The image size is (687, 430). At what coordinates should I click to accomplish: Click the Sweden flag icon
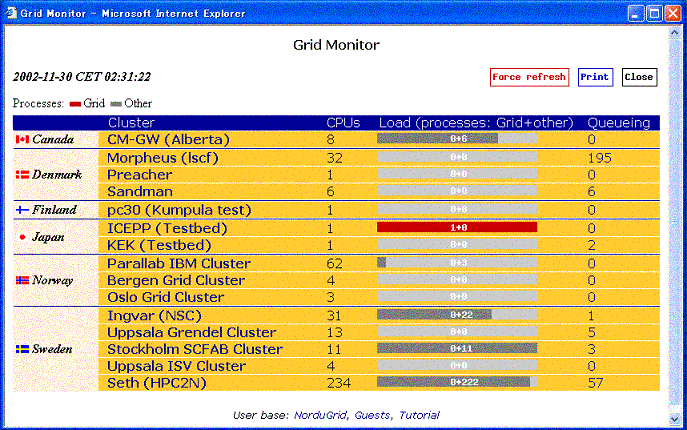[22, 349]
